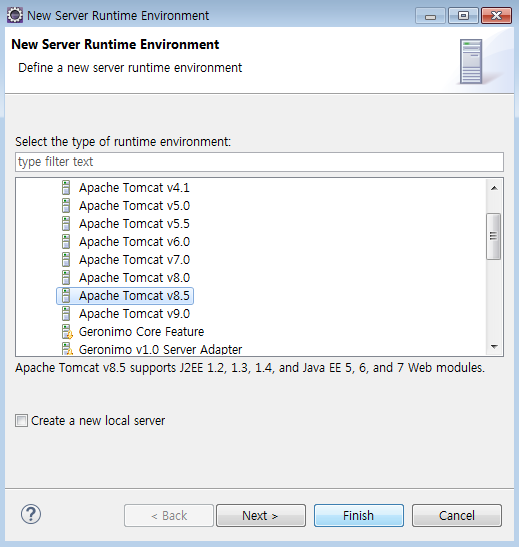This screenshot has width=519, height=547.
Task: Maximize the New Server Runtime Environment window
Action: pyautogui.click(x=463, y=16)
